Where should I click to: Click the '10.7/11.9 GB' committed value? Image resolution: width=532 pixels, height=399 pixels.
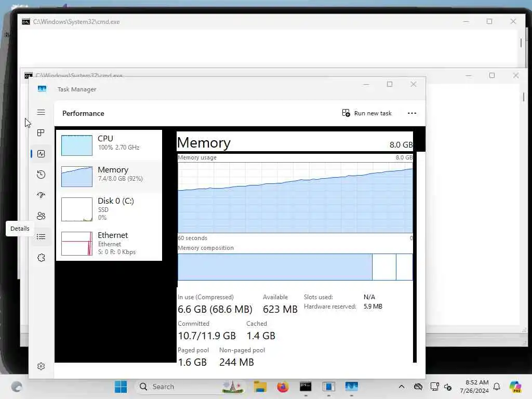(207, 336)
